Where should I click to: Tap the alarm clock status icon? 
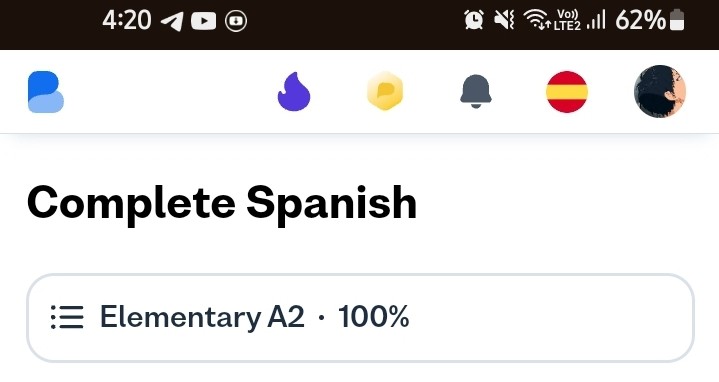coord(474,20)
